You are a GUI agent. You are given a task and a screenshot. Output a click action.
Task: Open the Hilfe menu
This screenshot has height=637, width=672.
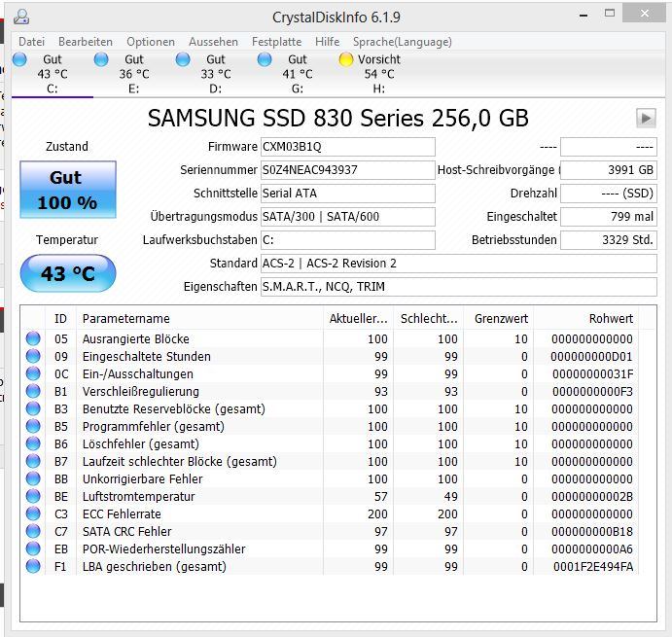click(x=327, y=42)
